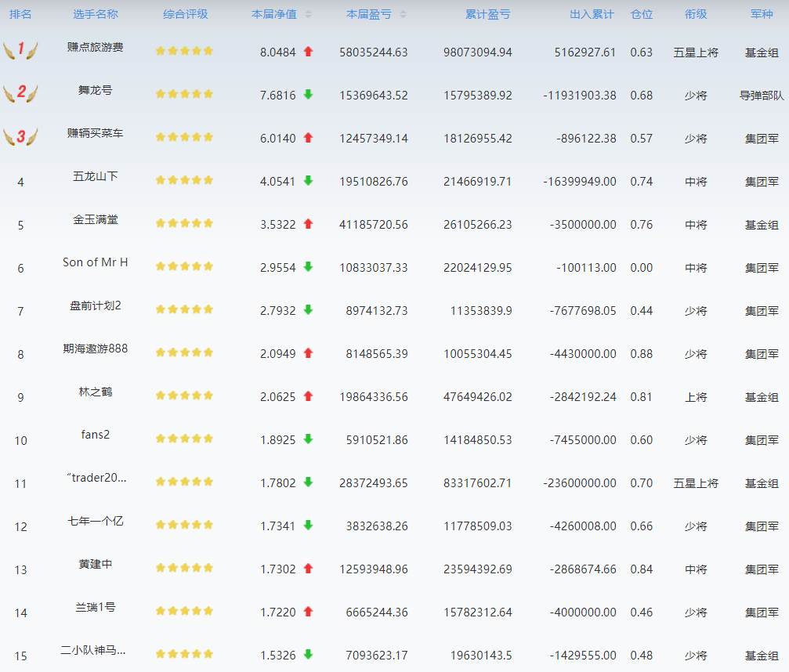This screenshot has height=672, width=789.
Task: Click 出入累计 value -11931903.38
Action: click(579, 96)
